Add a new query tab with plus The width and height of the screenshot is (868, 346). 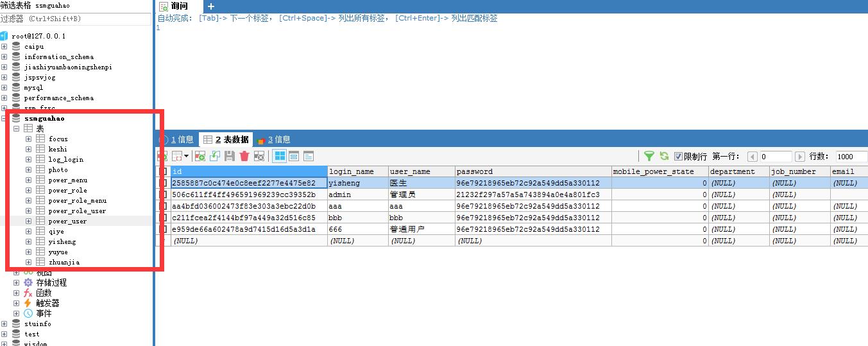[212, 6]
